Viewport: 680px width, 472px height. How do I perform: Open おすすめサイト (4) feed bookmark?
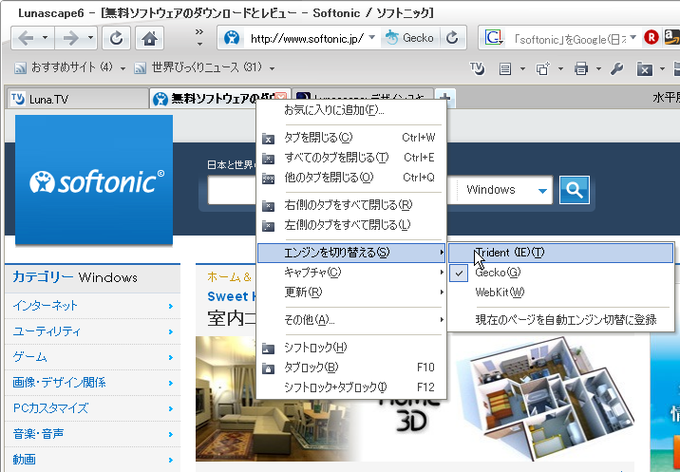coord(63,68)
